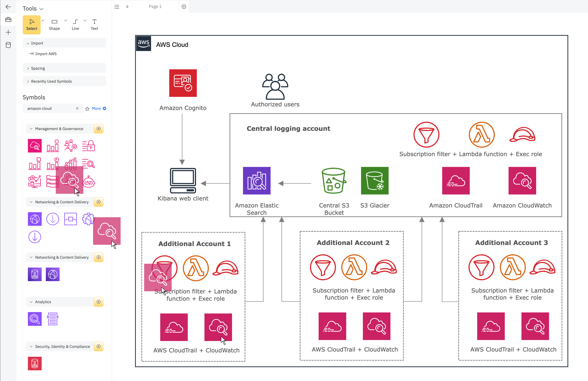Click the database icon in the left rail
Screen dimensions: 588x381
8,45
